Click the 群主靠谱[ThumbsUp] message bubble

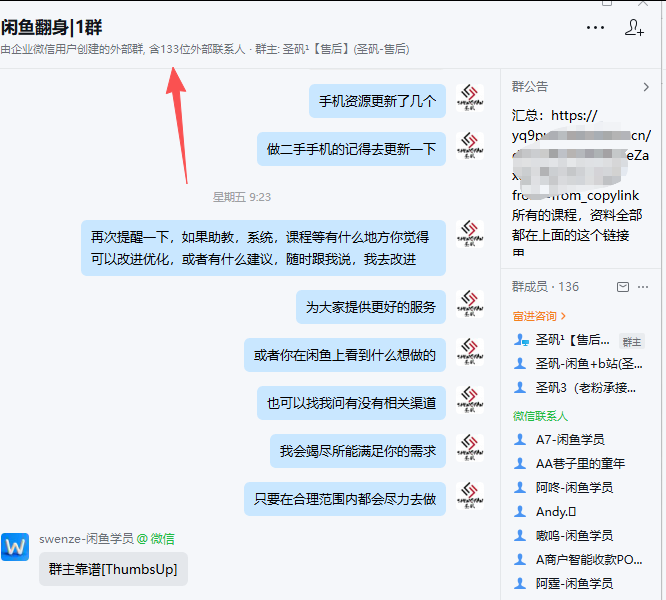(x=113, y=569)
